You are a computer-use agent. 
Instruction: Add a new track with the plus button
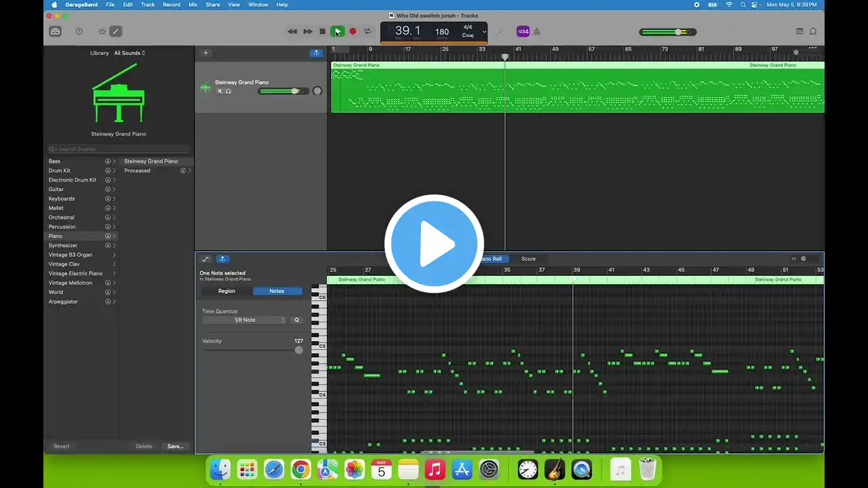(x=206, y=53)
